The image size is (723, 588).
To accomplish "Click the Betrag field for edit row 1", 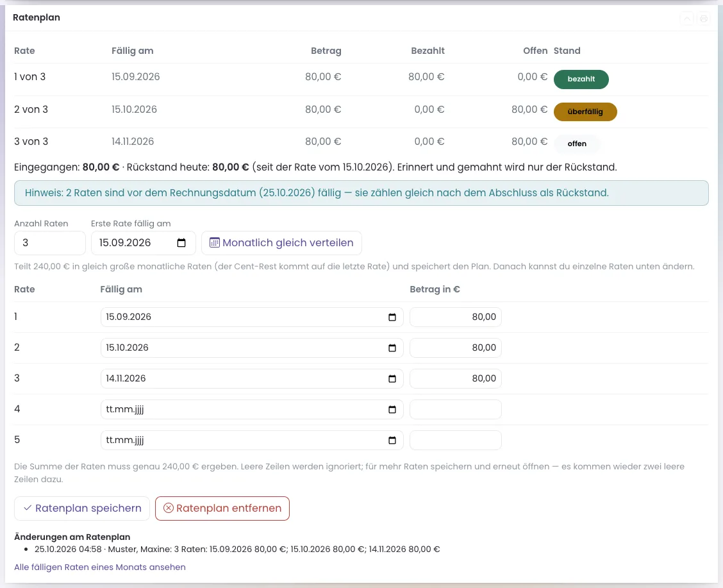I will [456, 317].
